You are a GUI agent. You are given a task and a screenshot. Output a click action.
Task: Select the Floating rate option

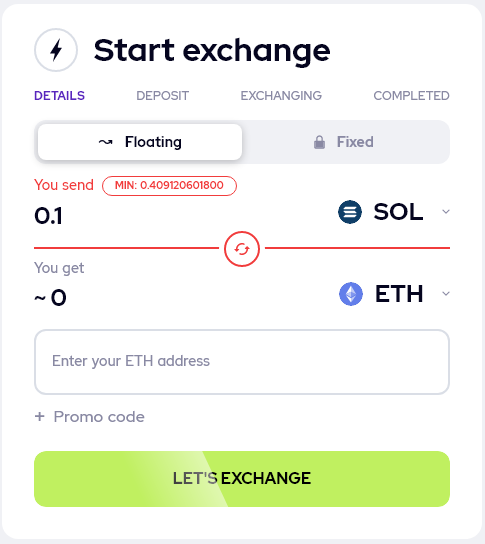140,142
